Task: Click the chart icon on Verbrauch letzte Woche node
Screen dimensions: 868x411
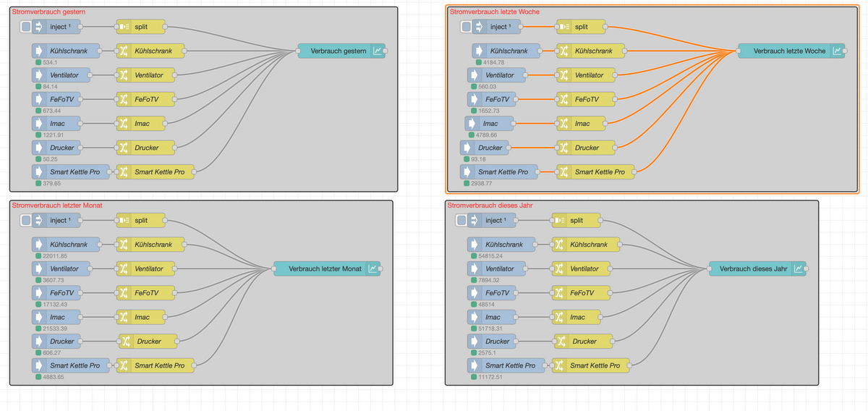Action: (837, 51)
